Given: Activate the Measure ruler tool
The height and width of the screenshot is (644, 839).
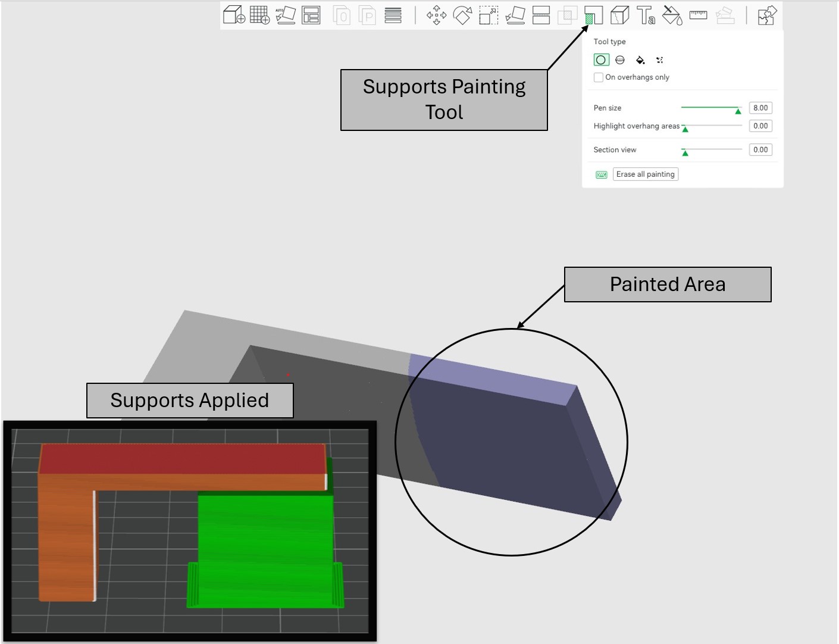Looking at the screenshot, I should tap(698, 15).
